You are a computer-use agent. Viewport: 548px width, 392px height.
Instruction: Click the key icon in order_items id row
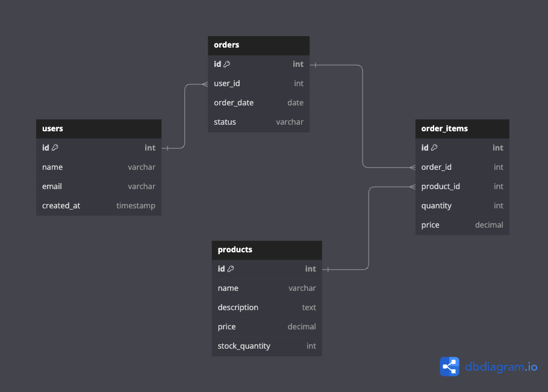click(434, 148)
